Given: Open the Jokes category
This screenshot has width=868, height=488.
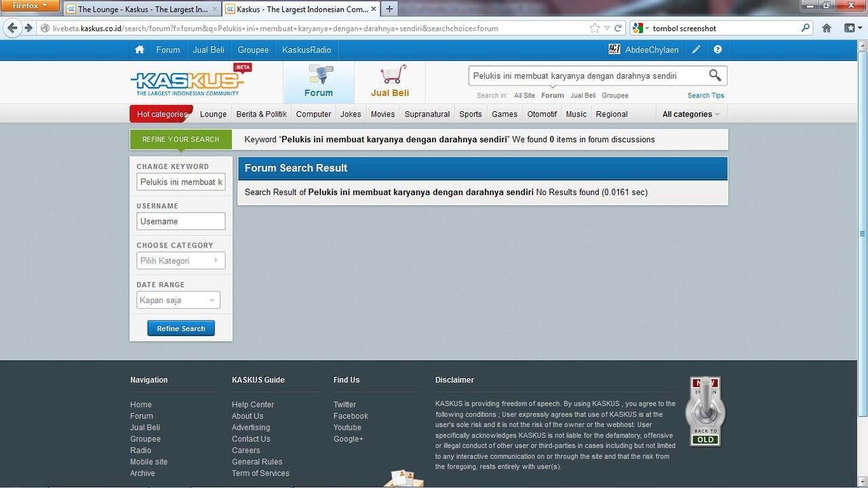Looking at the screenshot, I should [351, 114].
